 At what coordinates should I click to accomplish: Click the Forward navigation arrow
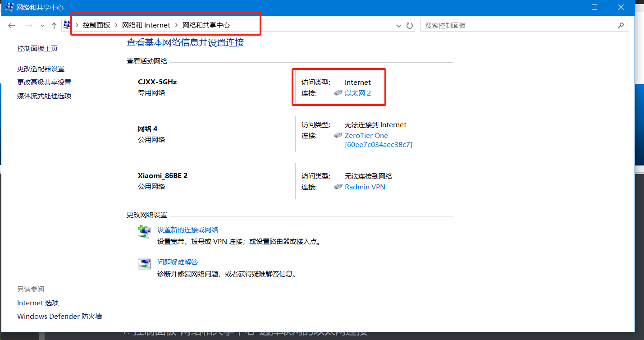29,26
